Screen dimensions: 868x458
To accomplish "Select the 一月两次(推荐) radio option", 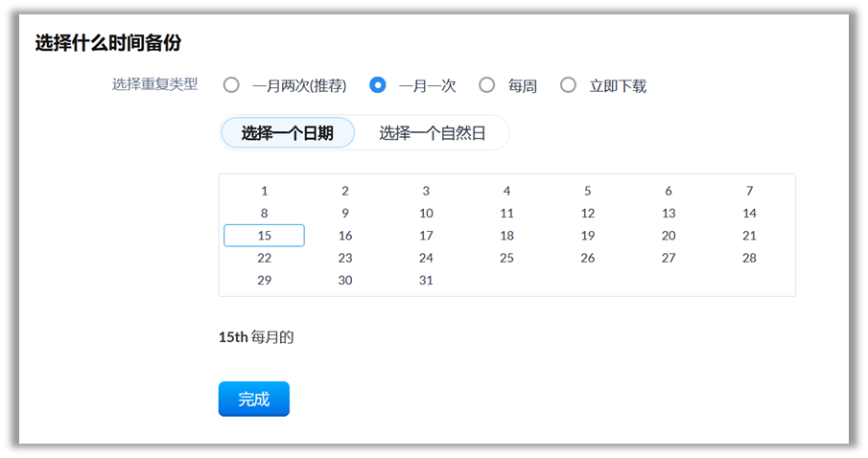I will (x=231, y=85).
